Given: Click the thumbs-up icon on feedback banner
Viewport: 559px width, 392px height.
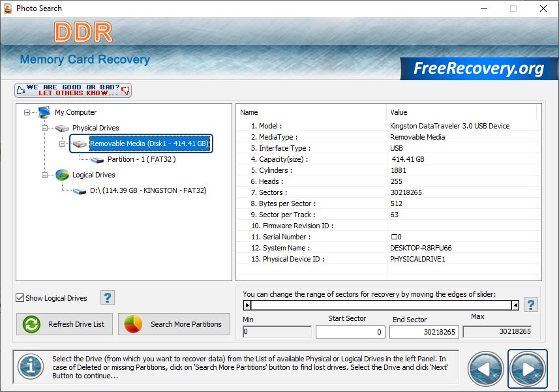Looking at the screenshot, I should point(21,90).
